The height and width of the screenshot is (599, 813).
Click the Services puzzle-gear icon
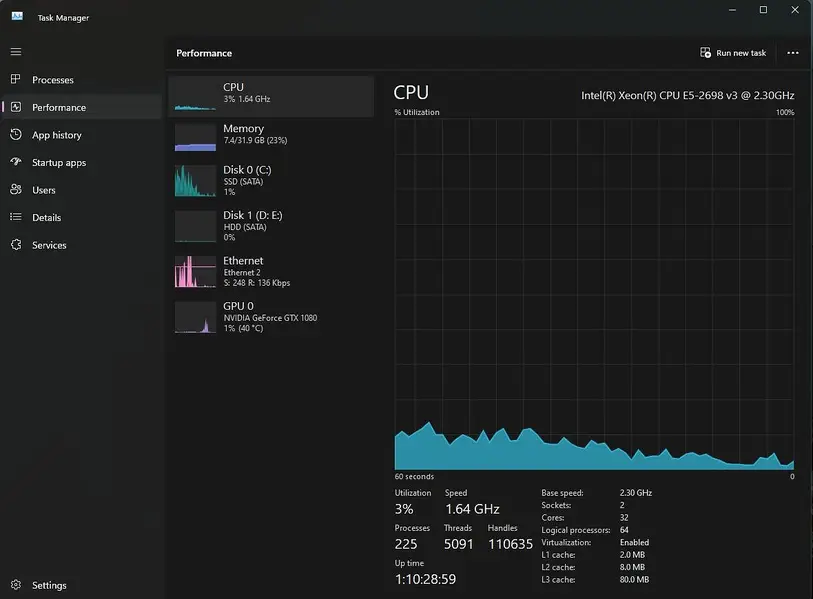(x=16, y=244)
